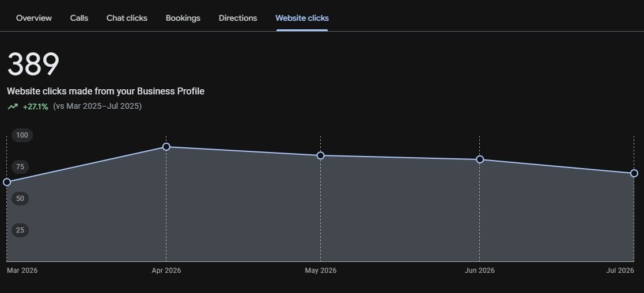Click the Jul 2026 x-axis label
The width and height of the screenshot is (644, 293).
point(620,271)
